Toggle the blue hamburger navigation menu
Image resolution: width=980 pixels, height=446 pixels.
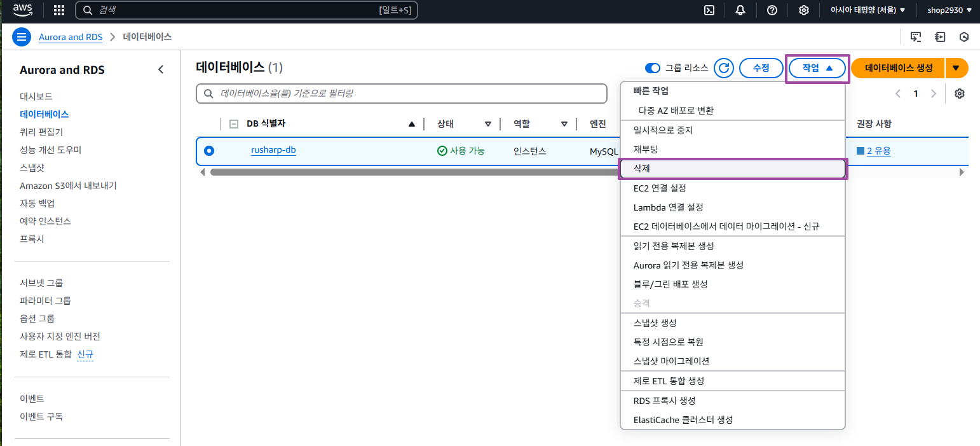pyautogui.click(x=22, y=37)
